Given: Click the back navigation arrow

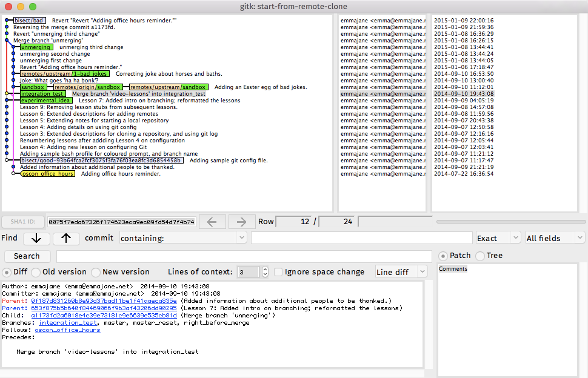Looking at the screenshot, I should tap(212, 221).
